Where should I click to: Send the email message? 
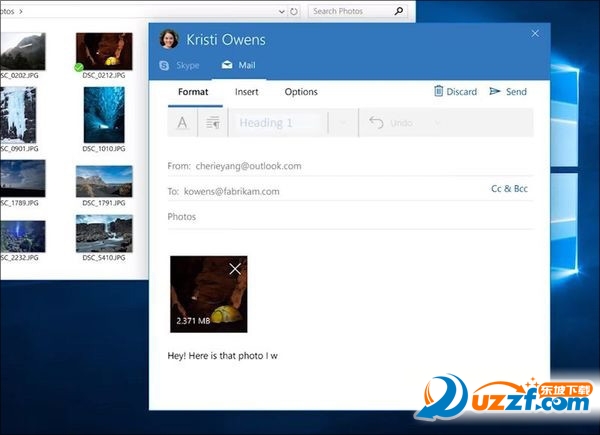coord(508,92)
